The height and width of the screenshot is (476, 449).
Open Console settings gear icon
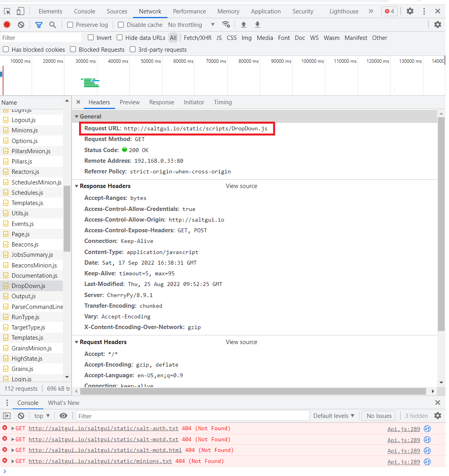(x=438, y=416)
